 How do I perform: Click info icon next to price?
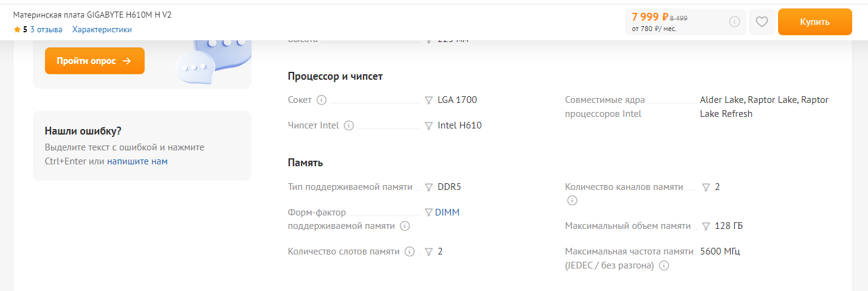pyautogui.click(x=734, y=22)
